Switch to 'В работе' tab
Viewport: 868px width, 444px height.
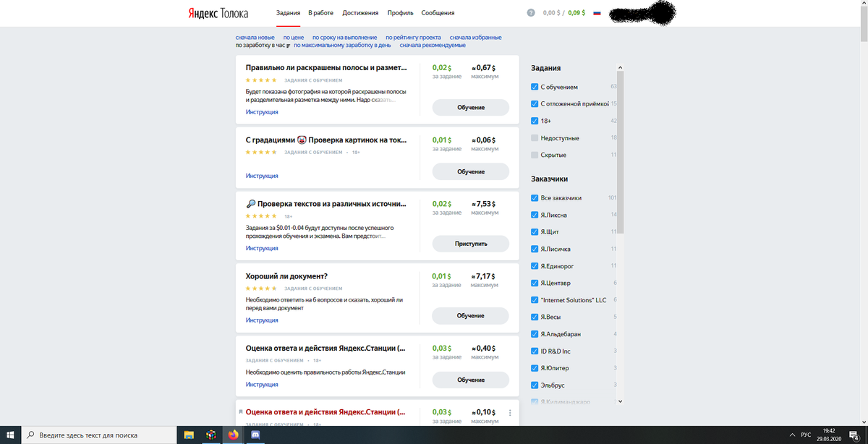point(320,13)
